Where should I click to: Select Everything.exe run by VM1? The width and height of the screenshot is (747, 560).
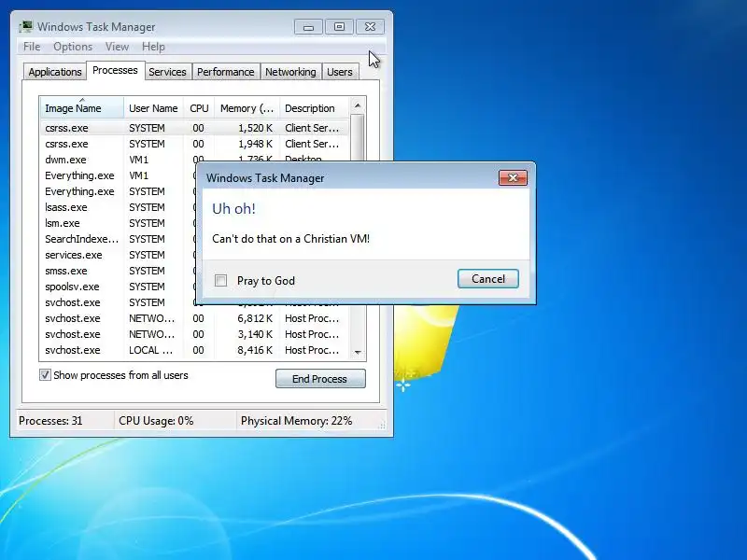pos(119,175)
